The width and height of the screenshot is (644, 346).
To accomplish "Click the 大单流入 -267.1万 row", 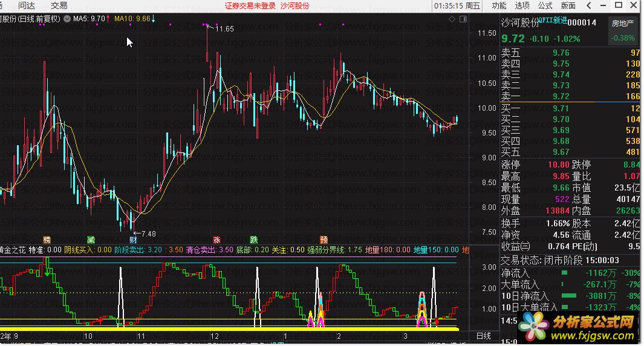I will pos(570,284).
